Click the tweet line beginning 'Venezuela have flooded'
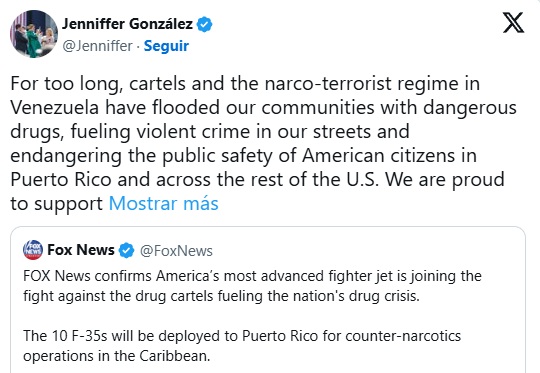The height and width of the screenshot is (373, 540). tap(263, 108)
